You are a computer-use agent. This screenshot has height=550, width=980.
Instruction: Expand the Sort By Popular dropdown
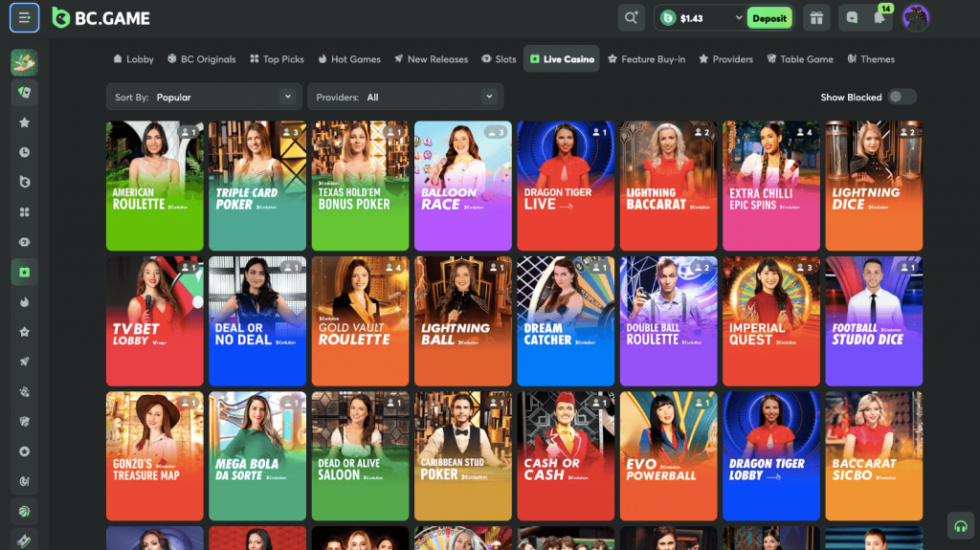[x=204, y=97]
